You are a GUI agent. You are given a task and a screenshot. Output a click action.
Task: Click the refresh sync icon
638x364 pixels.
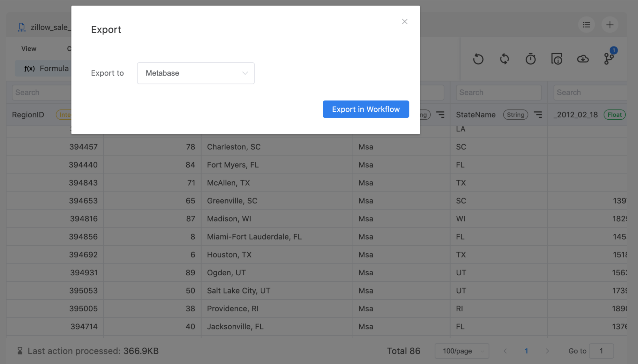click(504, 59)
